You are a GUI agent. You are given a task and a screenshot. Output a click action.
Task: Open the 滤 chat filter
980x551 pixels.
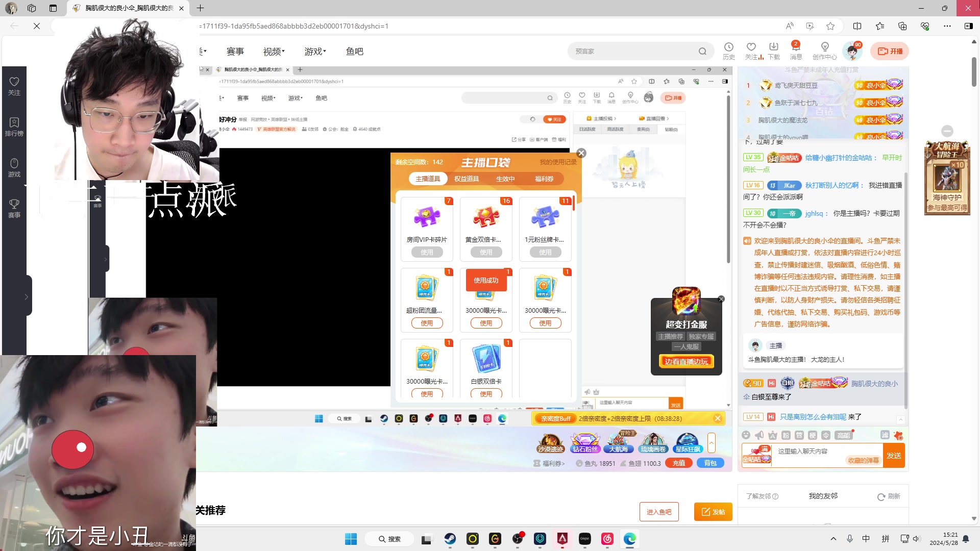(x=885, y=435)
